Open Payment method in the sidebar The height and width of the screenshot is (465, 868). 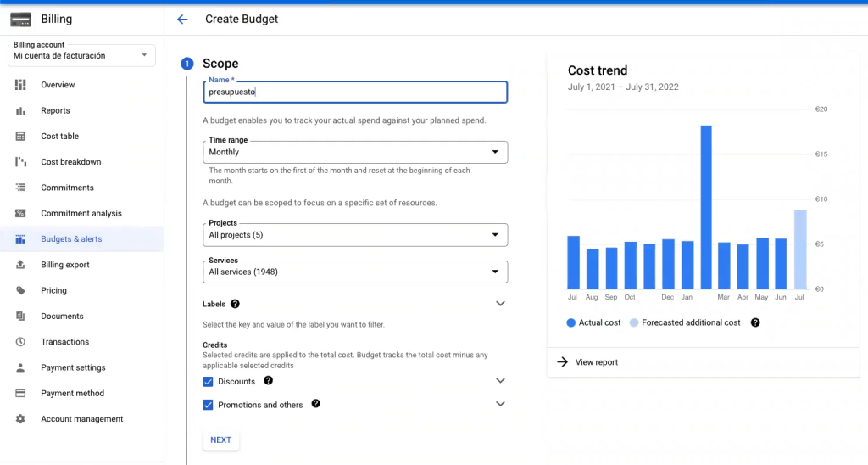[82, 394]
